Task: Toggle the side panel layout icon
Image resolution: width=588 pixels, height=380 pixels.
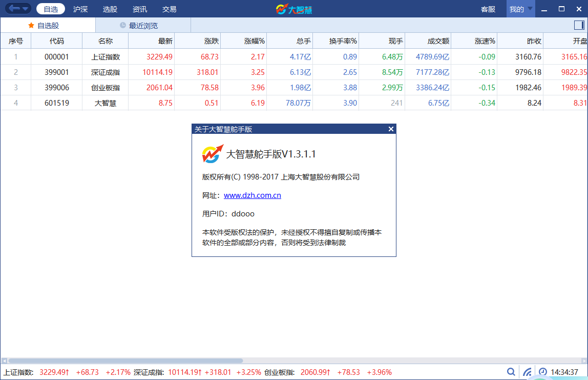Action: click(x=579, y=25)
